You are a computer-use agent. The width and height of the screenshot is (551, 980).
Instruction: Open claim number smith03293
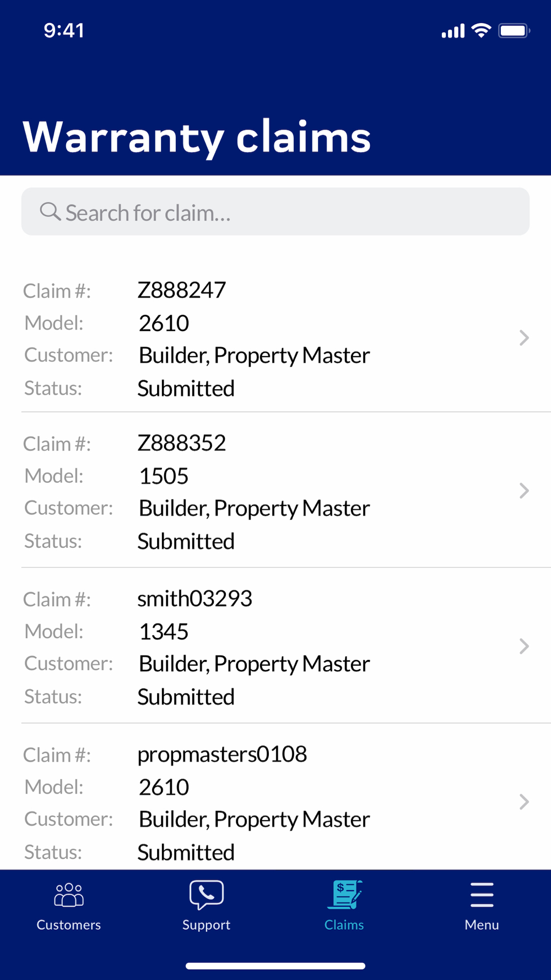point(195,599)
